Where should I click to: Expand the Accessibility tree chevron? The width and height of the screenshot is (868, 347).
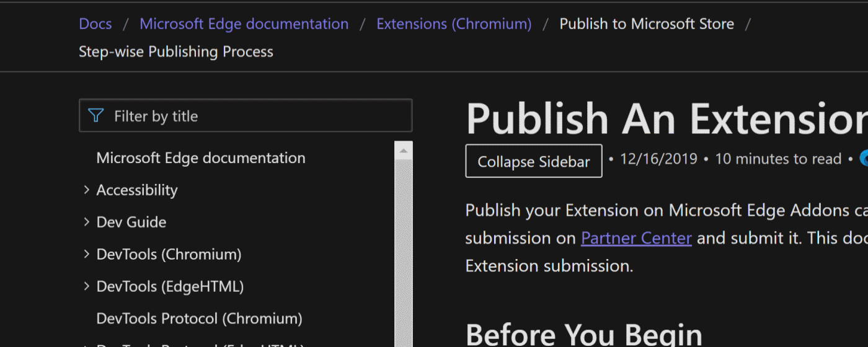pos(87,190)
